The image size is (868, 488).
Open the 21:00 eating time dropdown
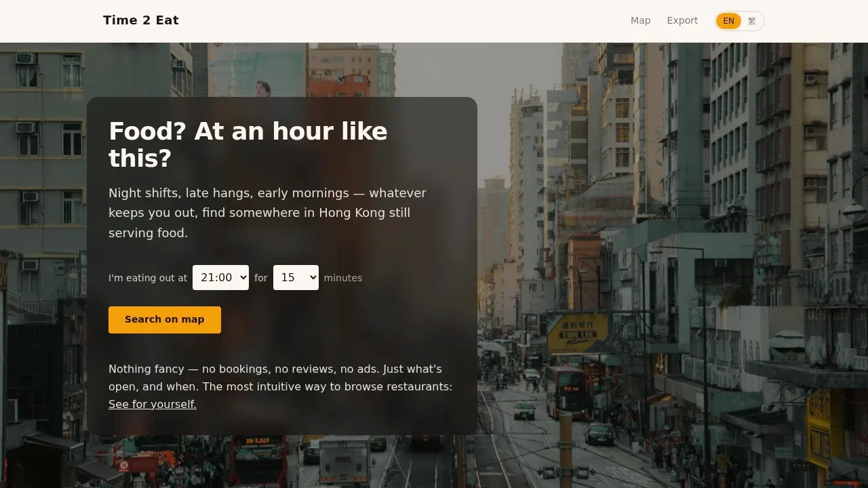(x=220, y=277)
